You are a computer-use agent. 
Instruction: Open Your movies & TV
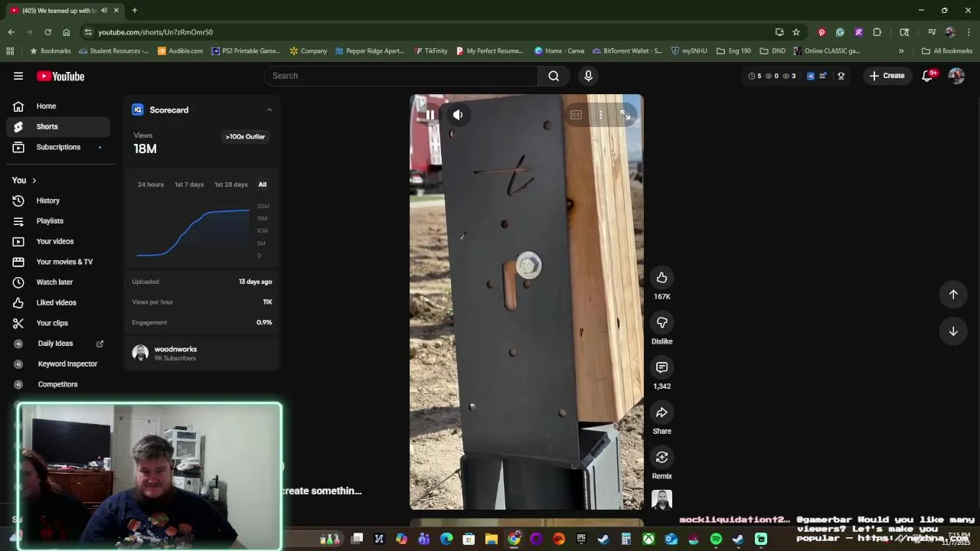pyautogui.click(x=58, y=262)
